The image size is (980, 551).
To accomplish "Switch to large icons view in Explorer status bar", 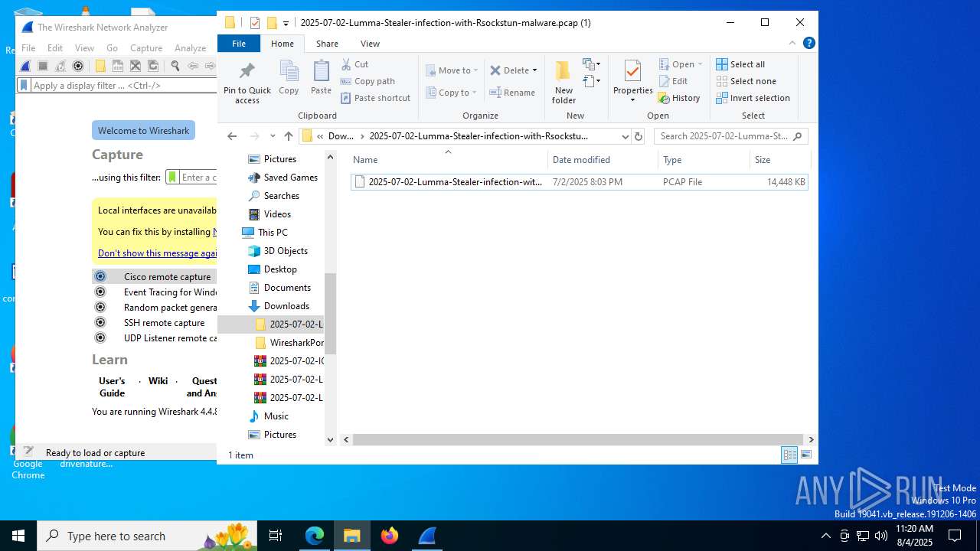I will coord(805,455).
